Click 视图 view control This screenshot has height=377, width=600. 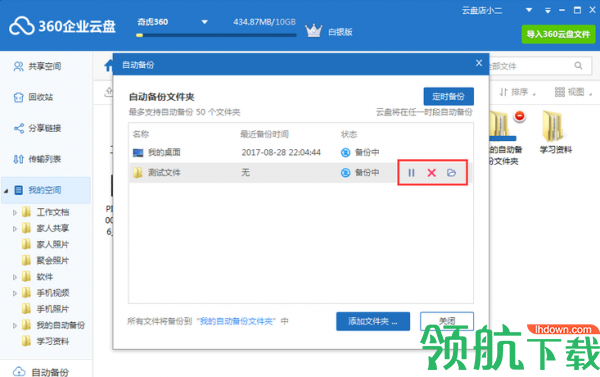point(573,92)
